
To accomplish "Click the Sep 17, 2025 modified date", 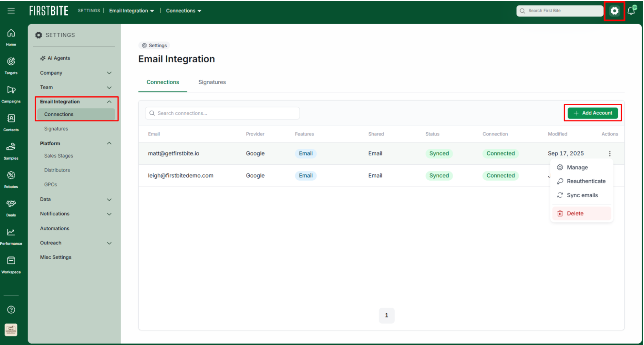I will [566, 154].
